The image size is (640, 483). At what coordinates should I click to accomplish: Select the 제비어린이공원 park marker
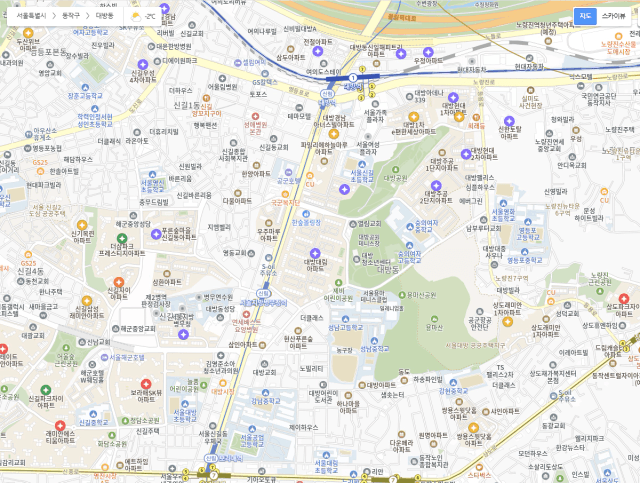click(338, 283)
